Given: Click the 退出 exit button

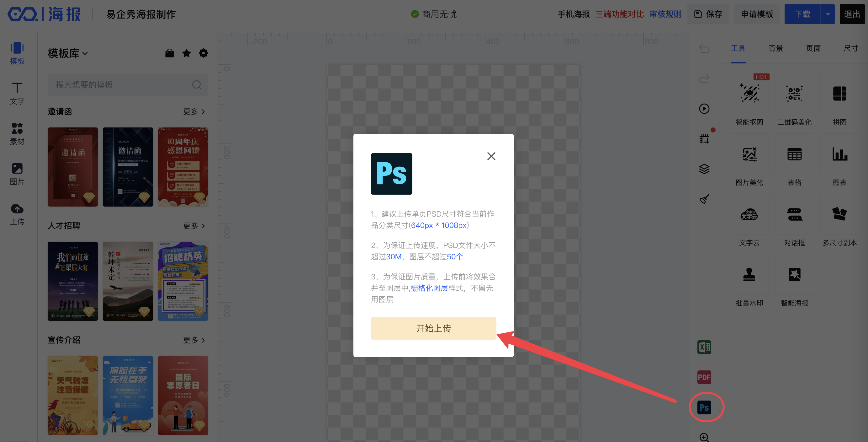Looking at the screenshot, I should (852, 14).
